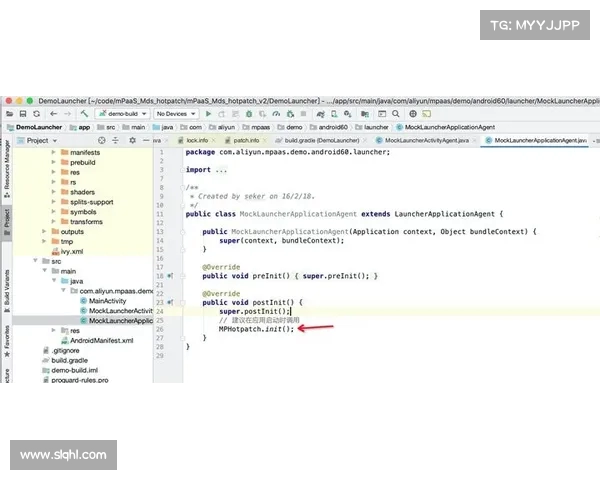Open the Resource Manager side tab
This screenshot has width=600, height=480.
(x=7, y=168)
